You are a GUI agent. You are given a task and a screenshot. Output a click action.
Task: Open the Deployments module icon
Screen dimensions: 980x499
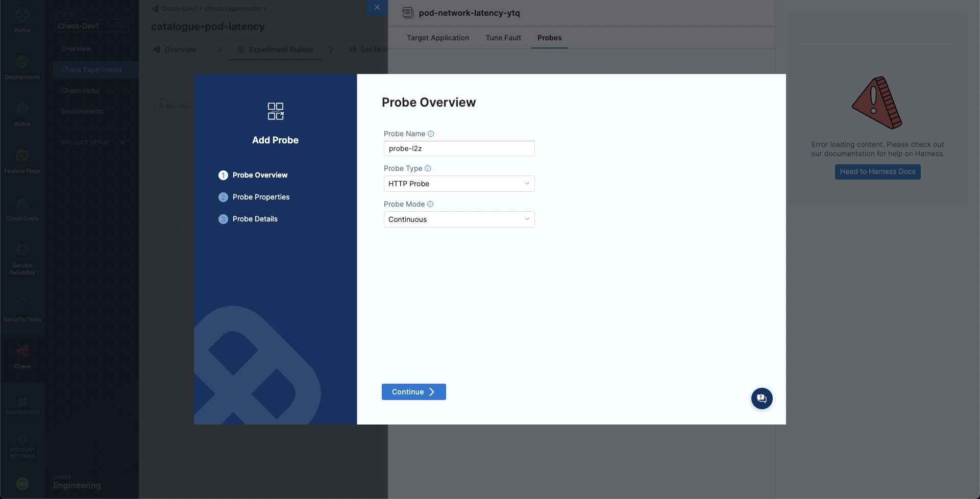[22, 62]
